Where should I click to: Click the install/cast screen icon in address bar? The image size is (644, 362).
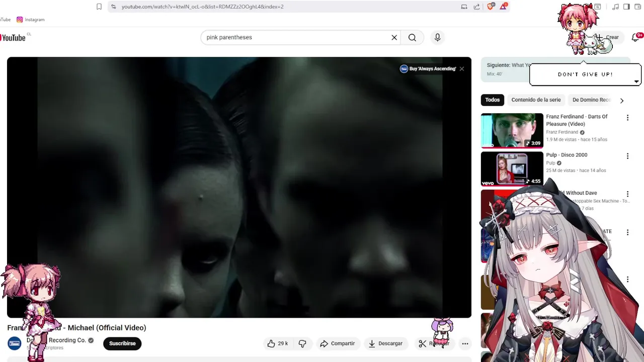[464, 7]
